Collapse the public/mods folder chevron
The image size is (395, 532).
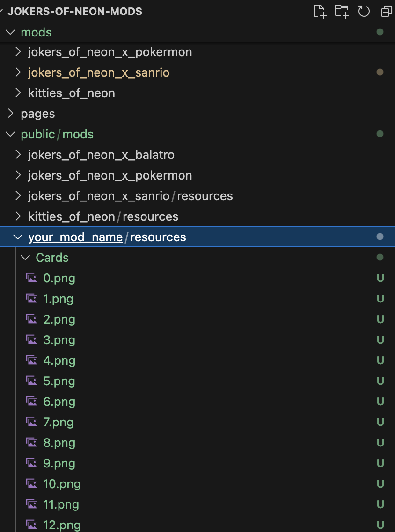point(10,134)
